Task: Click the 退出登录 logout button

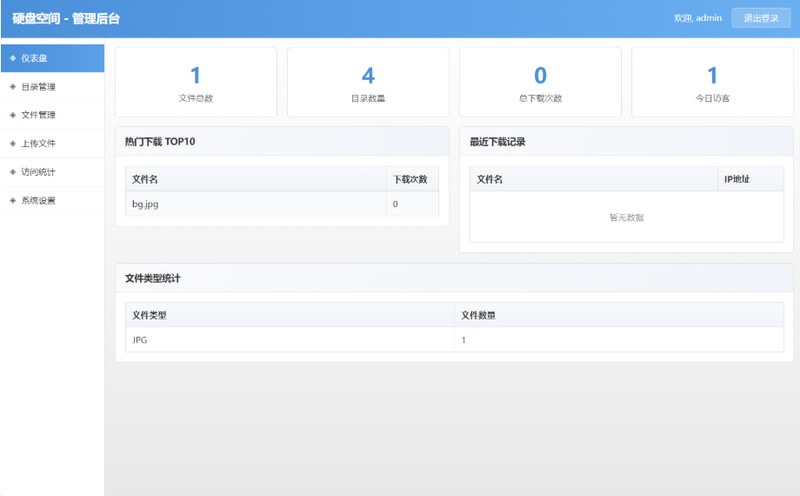Action: point(760,18)
